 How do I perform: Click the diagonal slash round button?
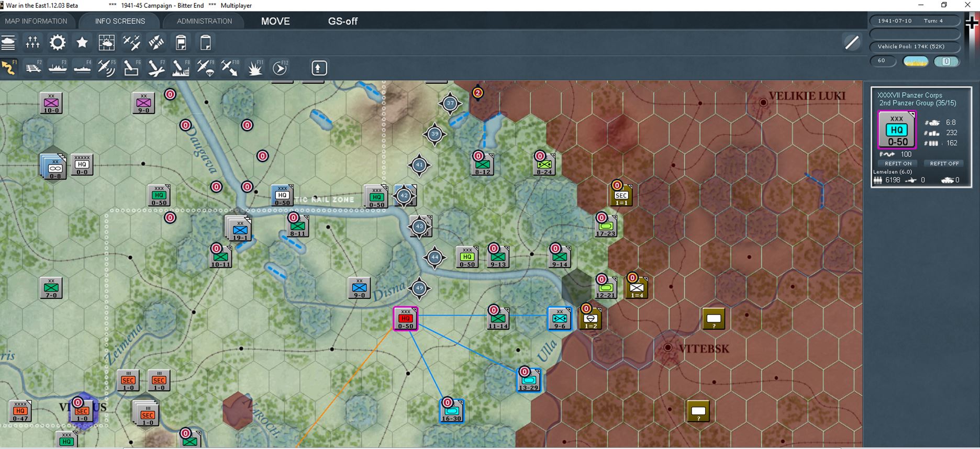pos(852,42)
